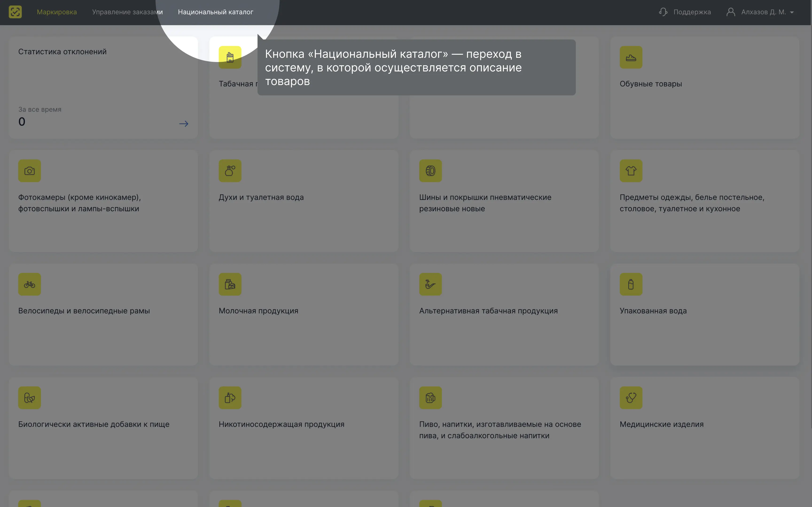Click the stethoscope medical icon
Screen dimensions: 812x507
631,398
